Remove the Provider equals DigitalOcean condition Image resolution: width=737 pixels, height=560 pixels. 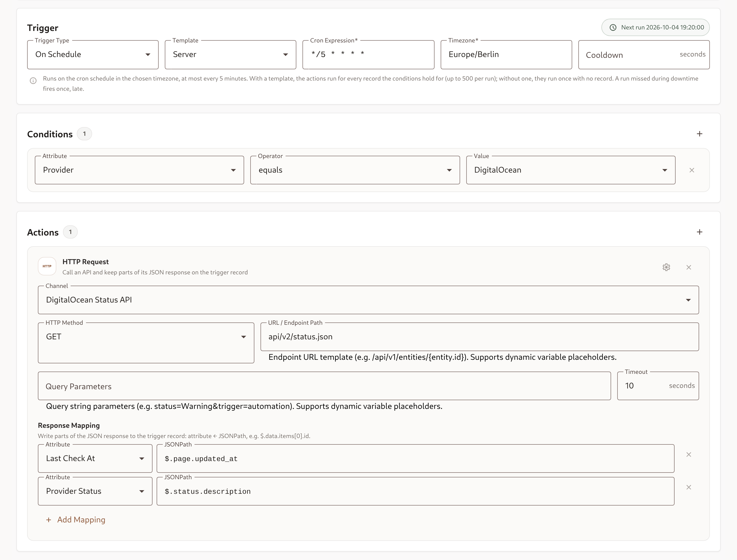coord(692,170)
